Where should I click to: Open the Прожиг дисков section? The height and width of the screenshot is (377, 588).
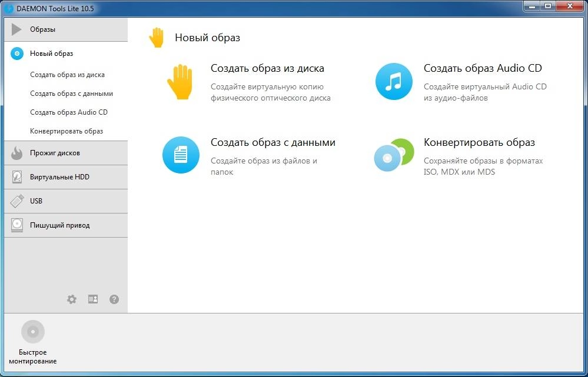point(65,153)
